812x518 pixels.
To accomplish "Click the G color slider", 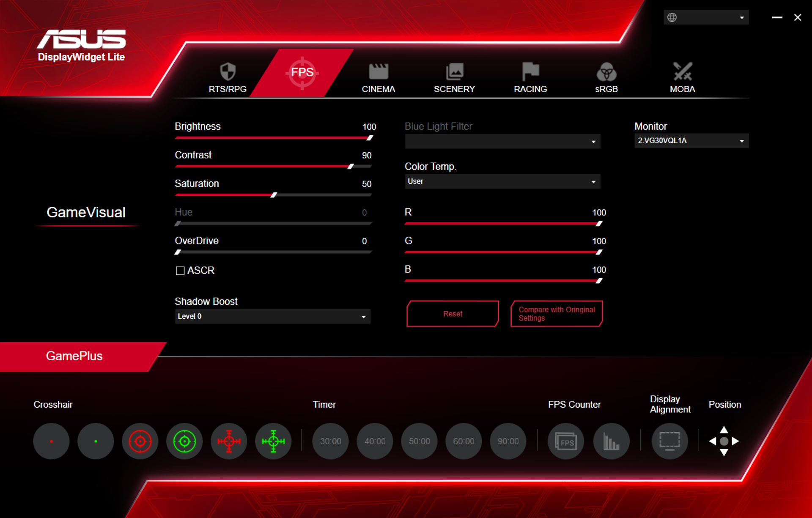I will [x=503, y=252].
